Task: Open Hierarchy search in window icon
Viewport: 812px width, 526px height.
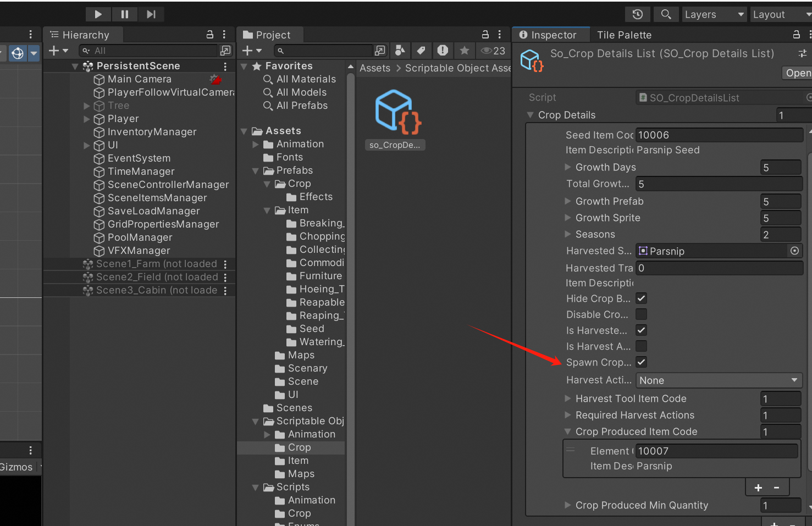Action: point(225,51)
